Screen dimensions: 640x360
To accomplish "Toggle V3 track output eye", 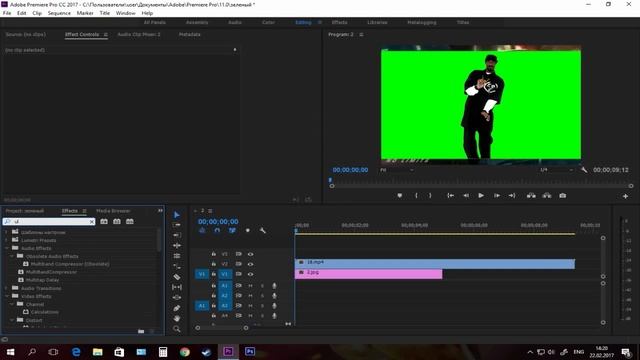I will pyautogui.click(x=251, y=254).
